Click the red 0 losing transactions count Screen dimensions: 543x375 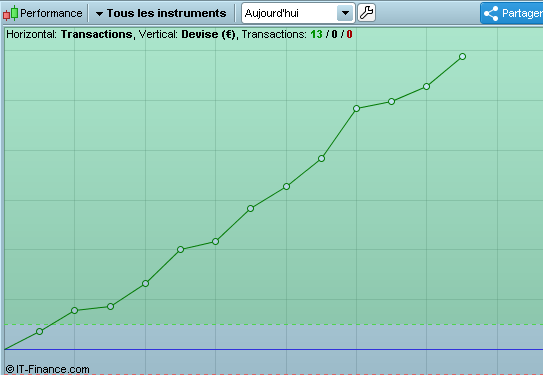(x=349, y=34)
